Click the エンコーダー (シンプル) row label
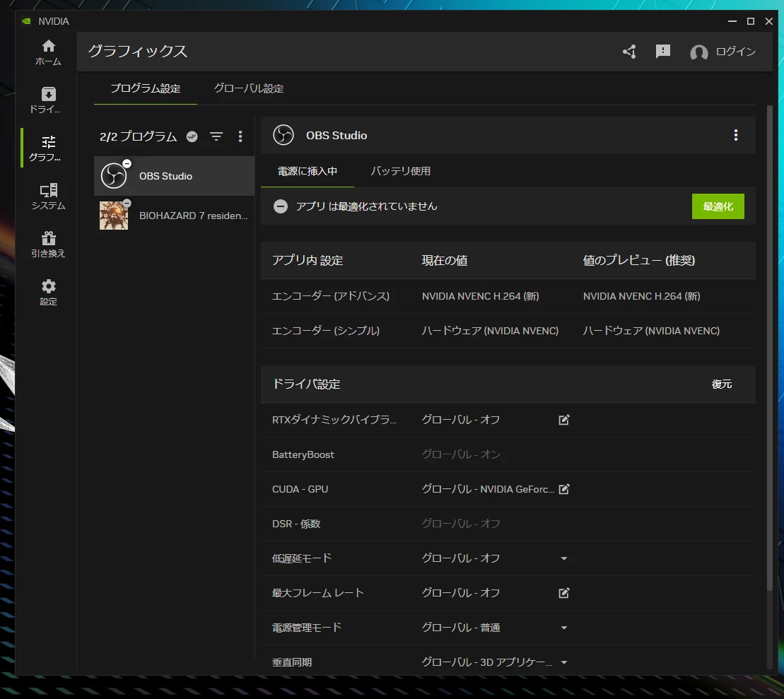 click(325, 331)
